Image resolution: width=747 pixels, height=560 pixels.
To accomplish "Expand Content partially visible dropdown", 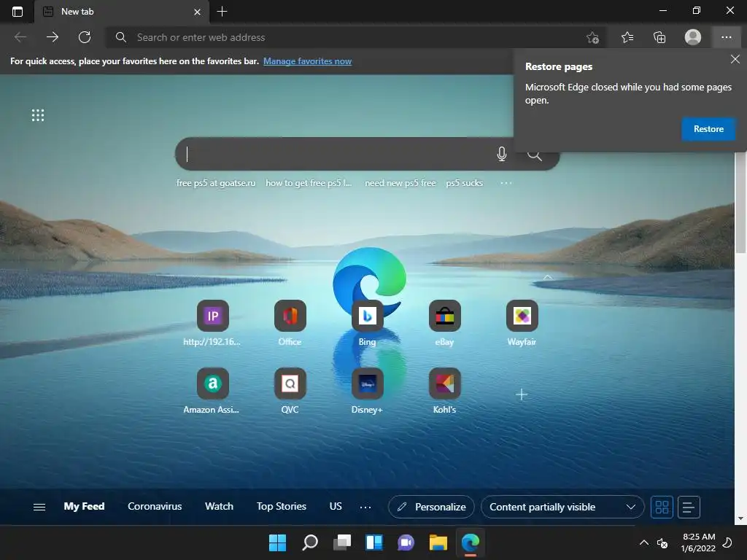I will [x=562, y=507].
